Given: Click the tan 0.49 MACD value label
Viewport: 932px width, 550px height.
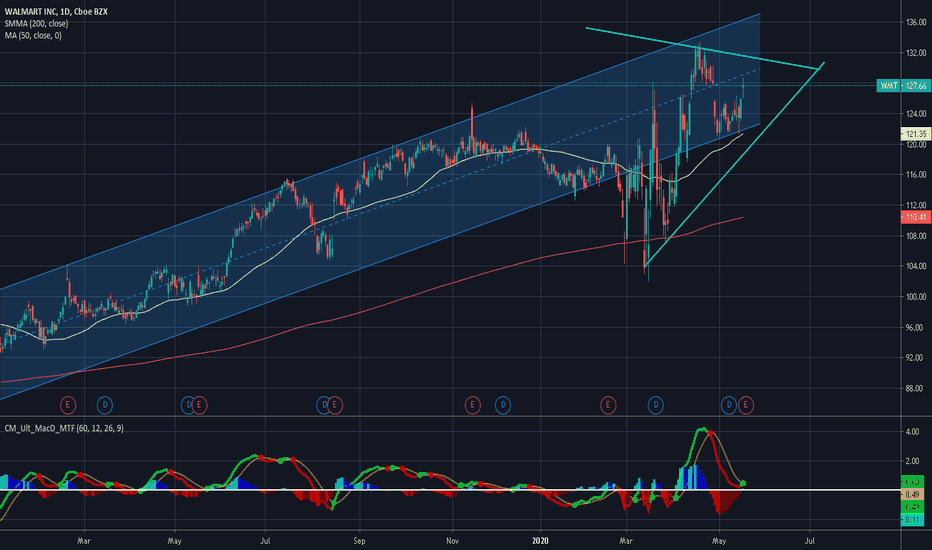Looking at the screenshot, I should coord(913,494).
